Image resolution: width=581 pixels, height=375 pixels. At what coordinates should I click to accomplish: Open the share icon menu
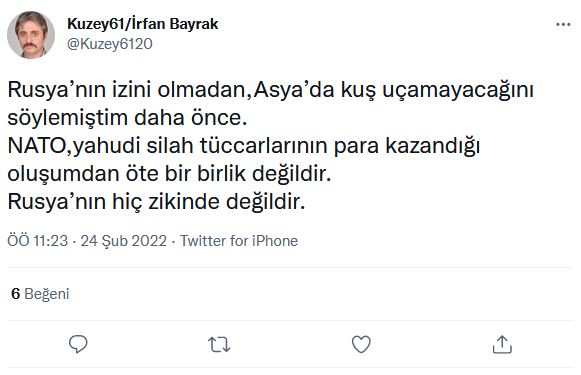[502, 344]
